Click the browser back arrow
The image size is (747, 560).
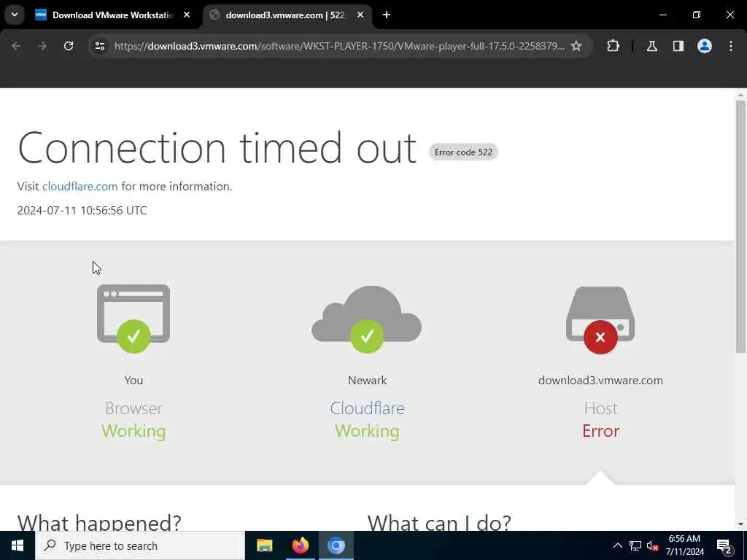pos(16,46)
